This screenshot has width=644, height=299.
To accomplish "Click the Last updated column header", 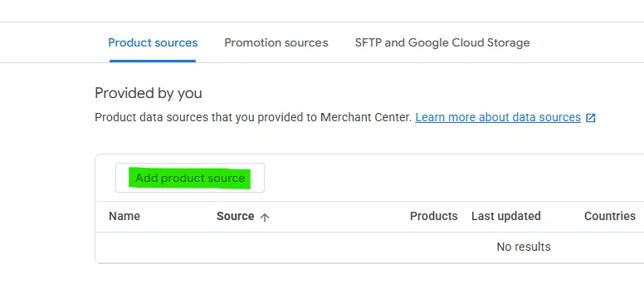I will (506, 216).
